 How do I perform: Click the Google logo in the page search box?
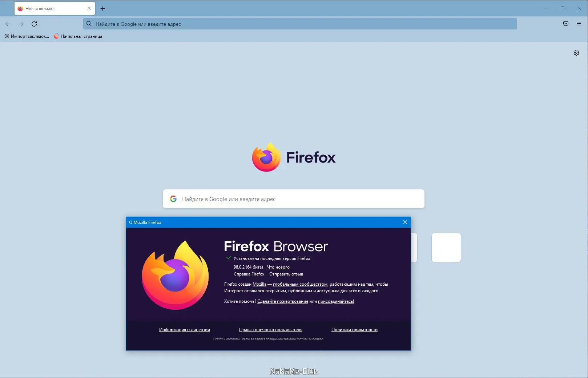pyautogui.click(x=173, y=199)
